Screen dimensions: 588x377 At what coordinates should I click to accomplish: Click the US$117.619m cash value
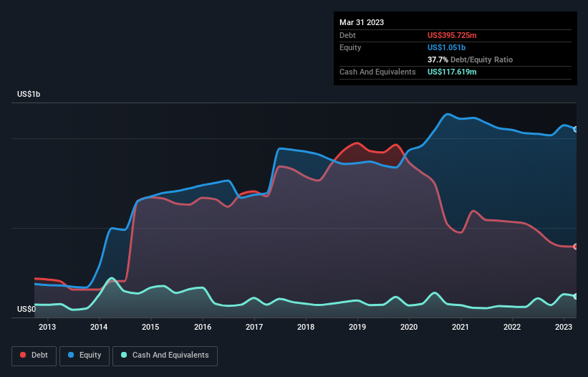pyautogui.click(x=452, y=72)
